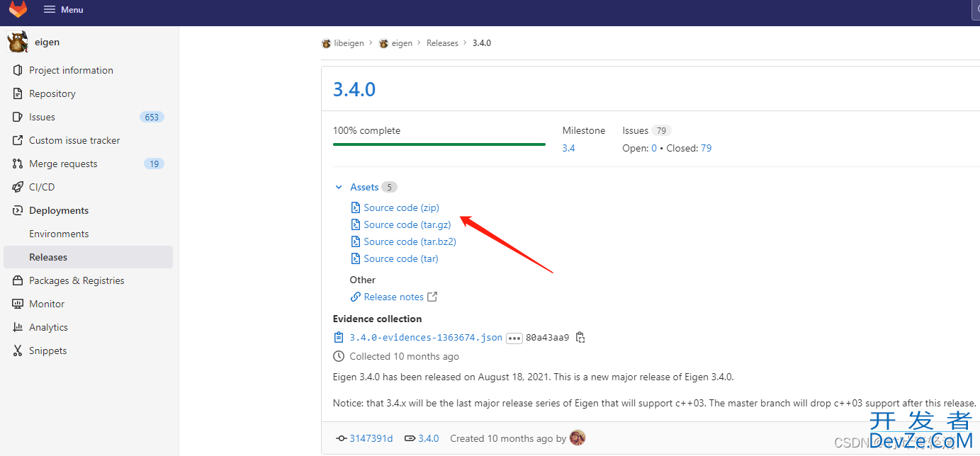Open commit 3147391d link
980x456 pixels.
click(x=371, y=438)
